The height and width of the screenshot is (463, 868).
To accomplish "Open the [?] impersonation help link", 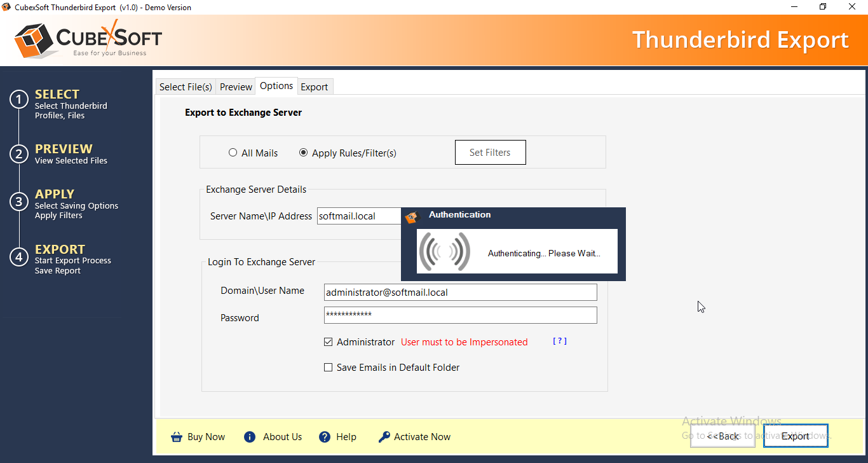I will coord(559,342).
